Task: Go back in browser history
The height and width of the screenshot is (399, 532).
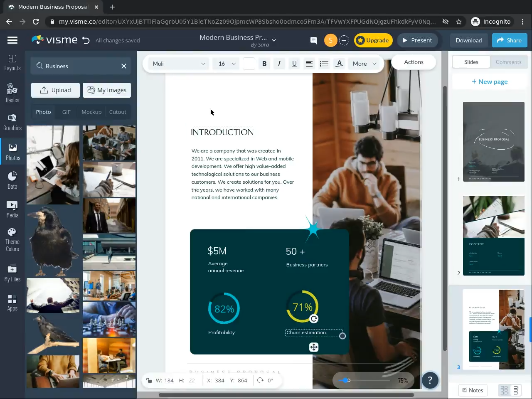Action: point(9,22)
